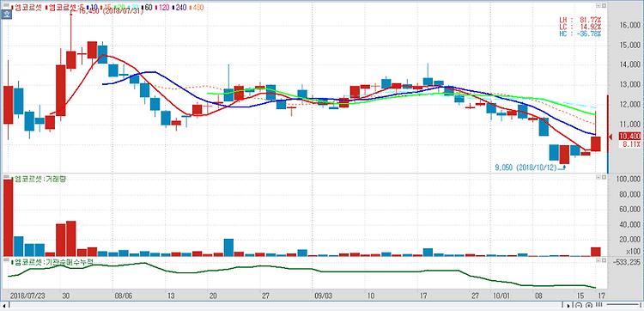Click the scroll right arrow
This screenshot has height=311, width=644.
[x=568, y=305]
